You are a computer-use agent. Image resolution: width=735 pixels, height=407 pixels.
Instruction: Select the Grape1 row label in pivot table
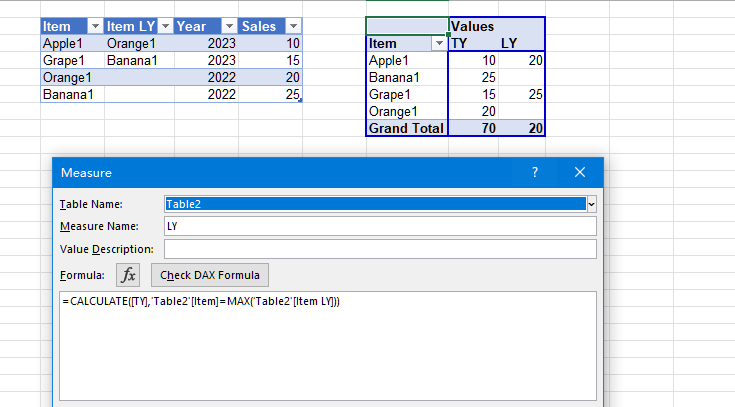coord(407,95)
